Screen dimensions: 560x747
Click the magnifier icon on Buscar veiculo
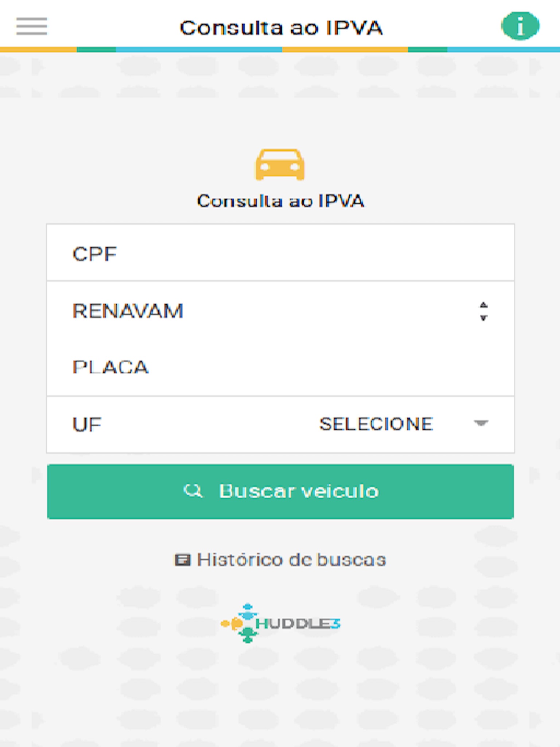click(x=192, y=491)
